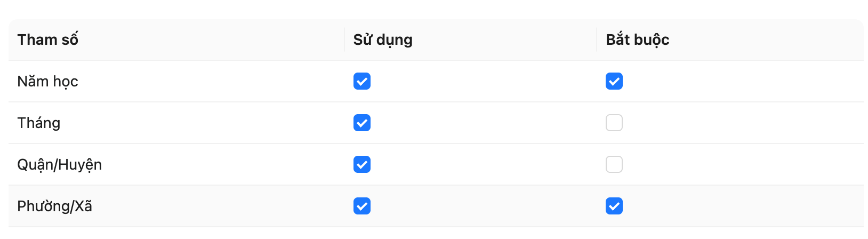Toggle Sử dụng checkbox for Phường/Xã

(361, 206)
